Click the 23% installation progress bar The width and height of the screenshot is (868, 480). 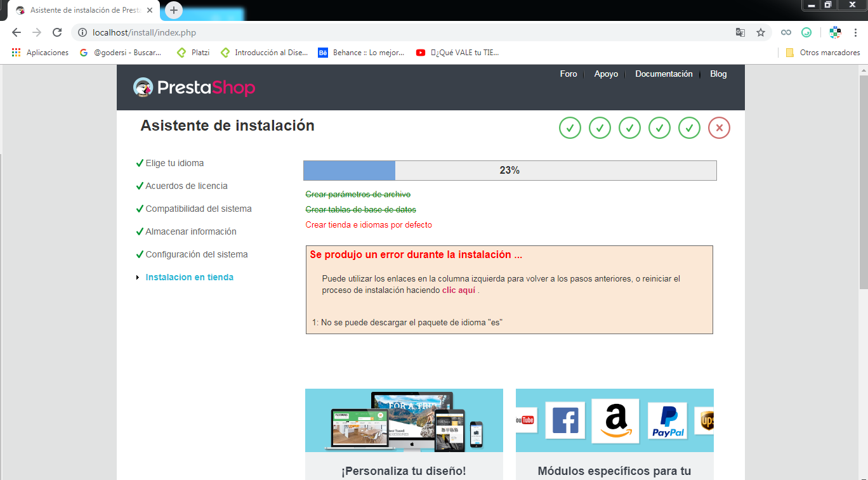(510, 171)
